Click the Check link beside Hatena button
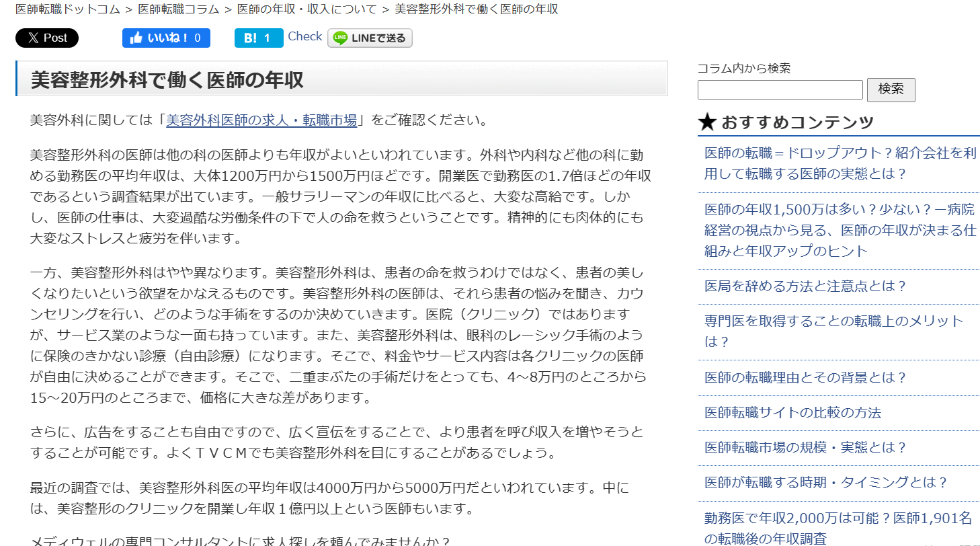 (x=304, y=37)
